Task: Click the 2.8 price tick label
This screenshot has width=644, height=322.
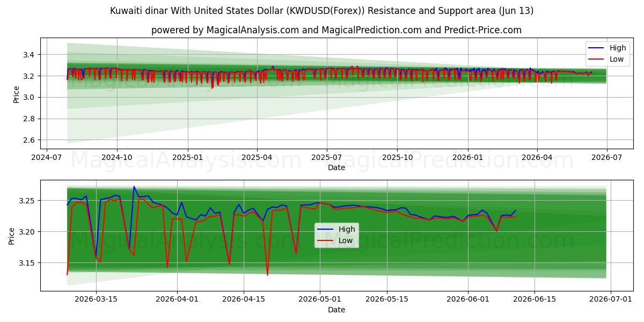Action: click(30, 119)
